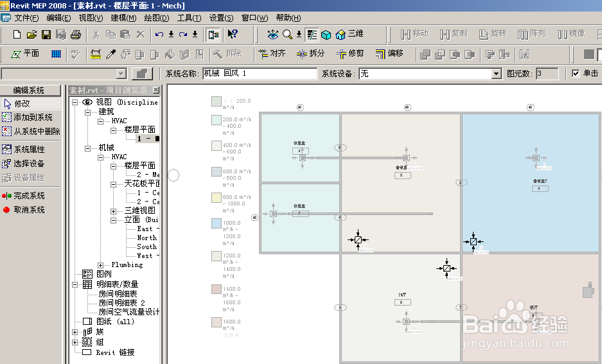Click the Zoom magnifier icon
This screenshot has height=364, width=602.
pyautogui.click(x=287, y=35)
